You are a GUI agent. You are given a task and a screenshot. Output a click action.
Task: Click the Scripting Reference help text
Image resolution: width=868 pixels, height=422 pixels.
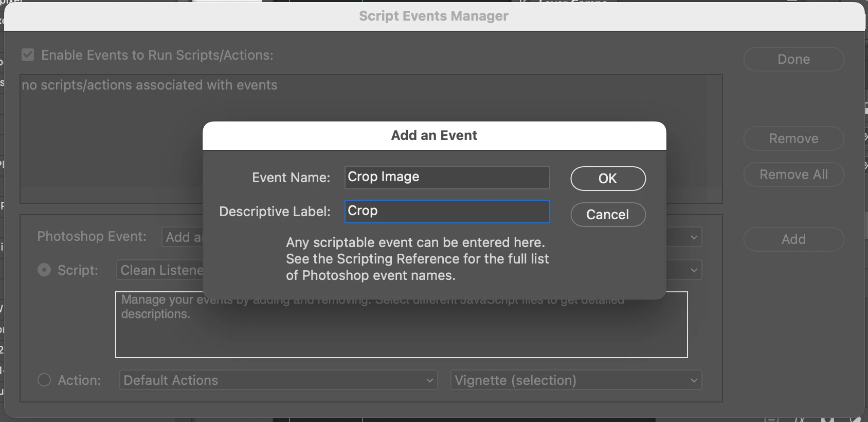click(417, 259)
